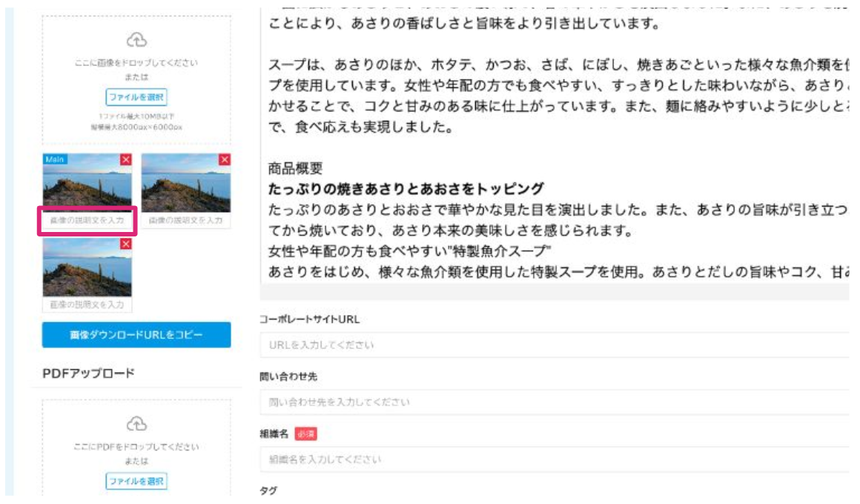Click the 画像ダウンロードURLをコピー button
Screen dimensions: 860x504
tap(136, 335)
